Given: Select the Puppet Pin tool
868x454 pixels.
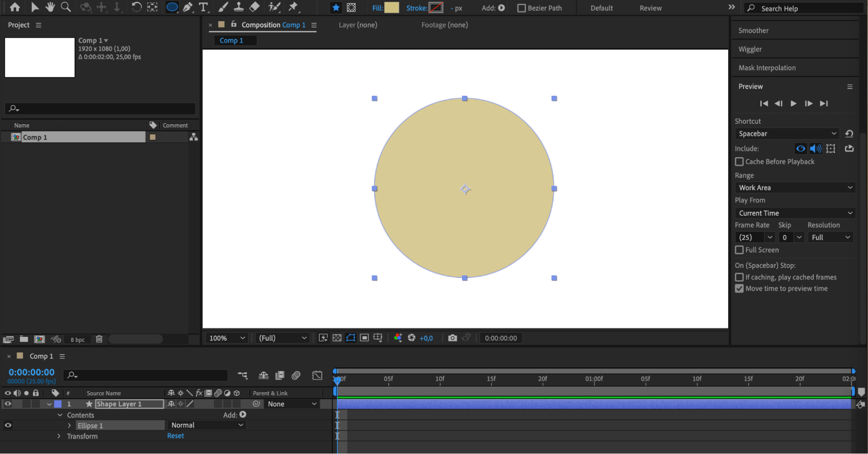Looking at the screenshot, I should (294, 7).
